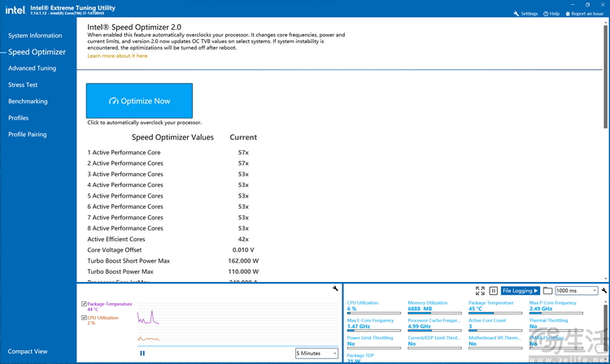Click the Current column header
610x364 pixels.
(243, 137)
